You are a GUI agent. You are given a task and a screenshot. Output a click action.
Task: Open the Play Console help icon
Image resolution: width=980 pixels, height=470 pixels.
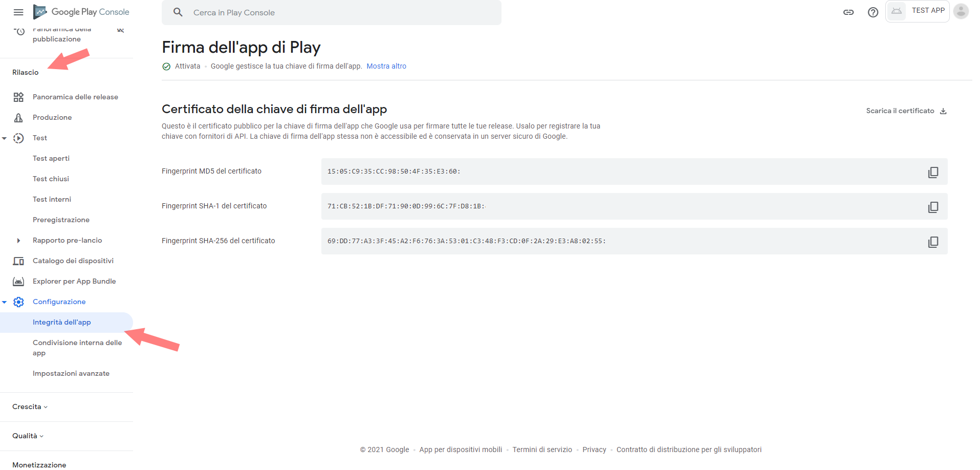873,12
